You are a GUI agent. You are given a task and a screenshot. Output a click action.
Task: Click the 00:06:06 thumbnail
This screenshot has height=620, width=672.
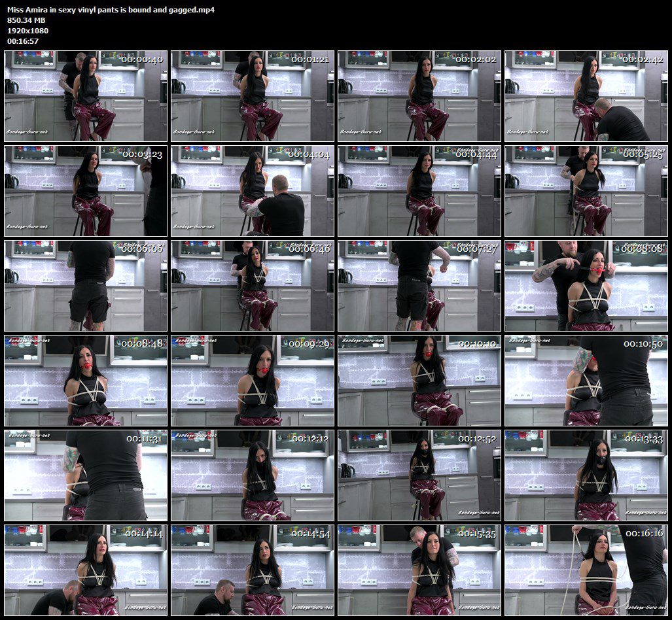pyautogui.click(x=86, y=286)
